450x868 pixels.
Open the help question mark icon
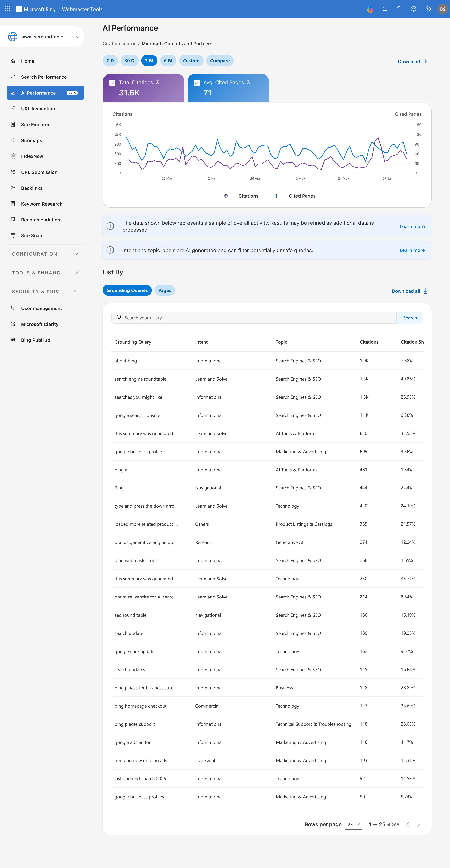(399, 9)
